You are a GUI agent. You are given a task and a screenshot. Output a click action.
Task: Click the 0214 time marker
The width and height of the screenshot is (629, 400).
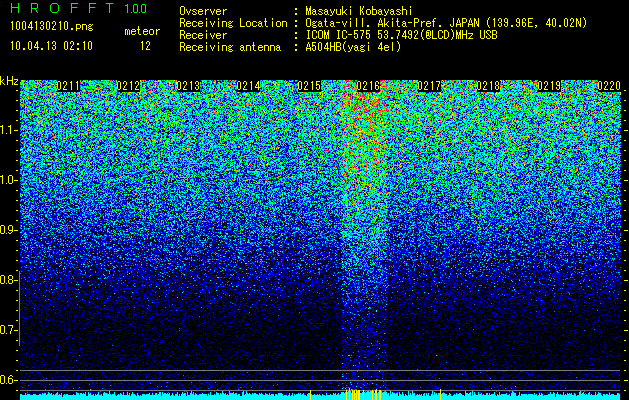(248, 86)
